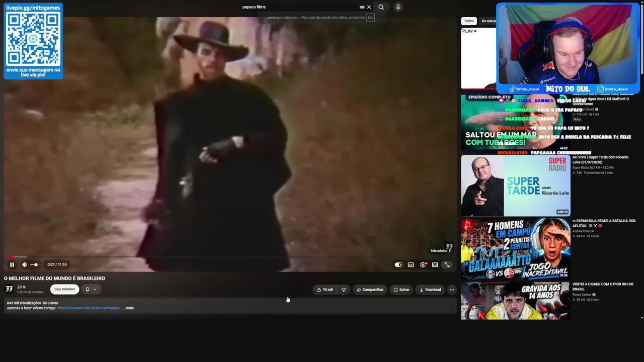Screen dimensions: 644x362
Task: Adjust the player volume slider
Action: pos(35,264)
